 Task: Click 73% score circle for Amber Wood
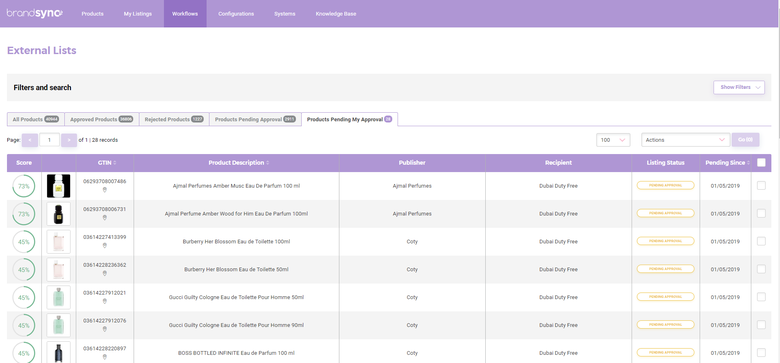coord(24,214)
